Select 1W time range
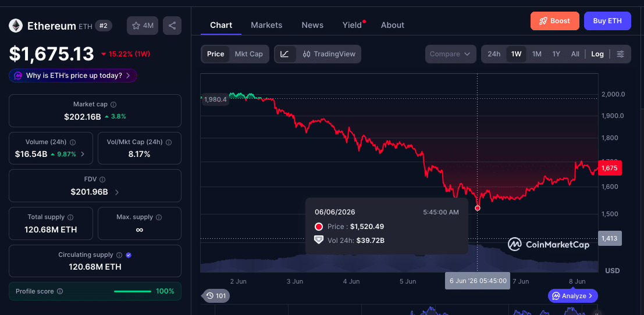Viewport: 644px width, 315px height. (x=516, y=54)
